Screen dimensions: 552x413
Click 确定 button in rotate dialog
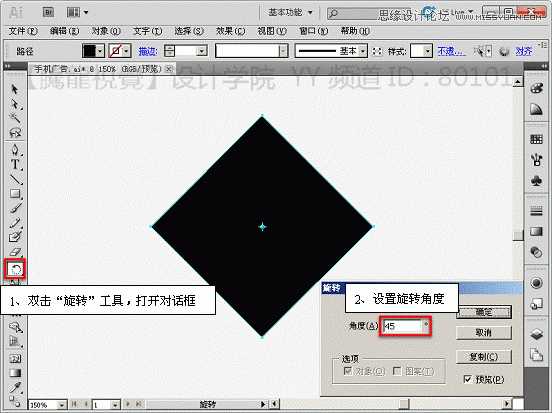(484, 312)
